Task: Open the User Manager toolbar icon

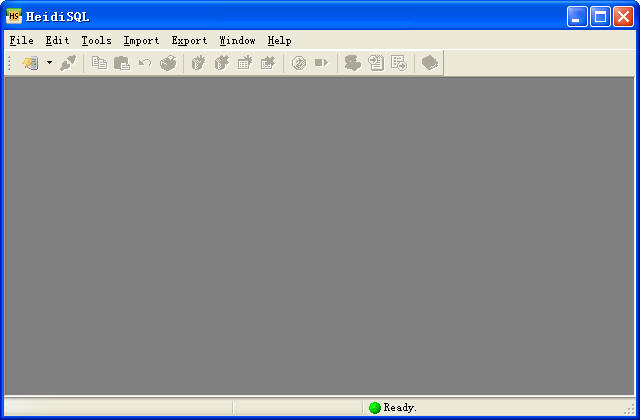Action: click(x=352, y=63)
